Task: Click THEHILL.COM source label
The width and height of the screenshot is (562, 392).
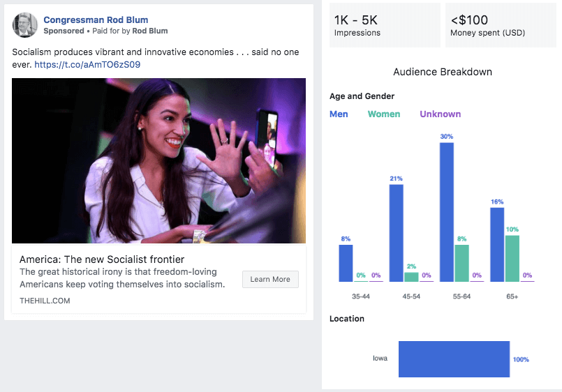Action: pyautogui.click(x=45, y=301)
